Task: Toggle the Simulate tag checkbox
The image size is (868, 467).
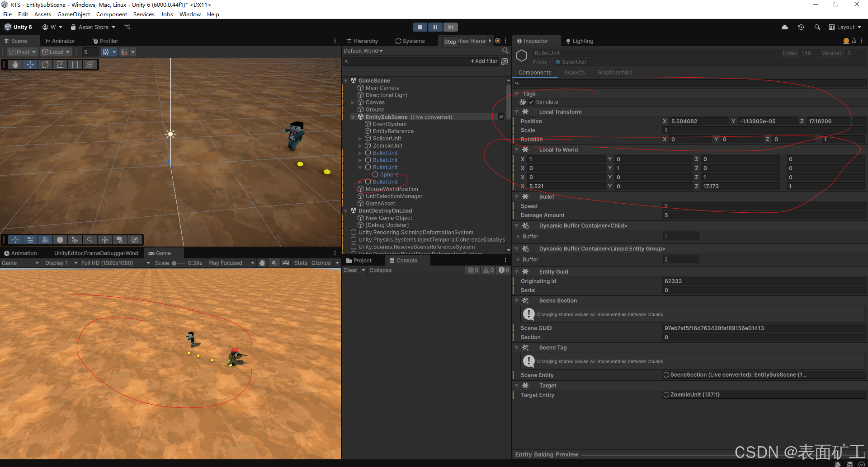Action: click(531, 102)
